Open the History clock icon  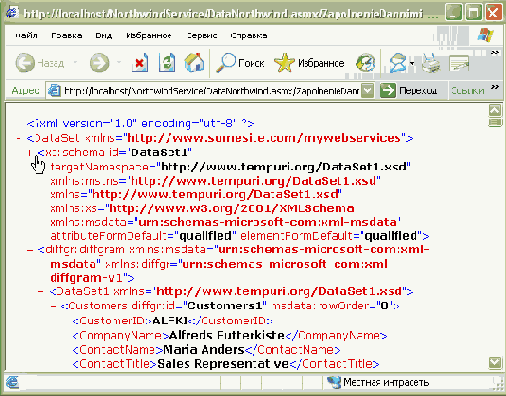pos(366,63)
